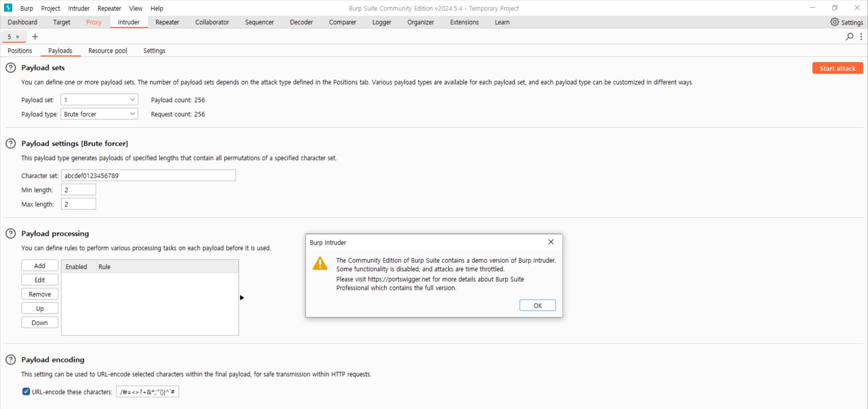
Task: Expand the side arrow next to rules table
Action: point(242,298)
